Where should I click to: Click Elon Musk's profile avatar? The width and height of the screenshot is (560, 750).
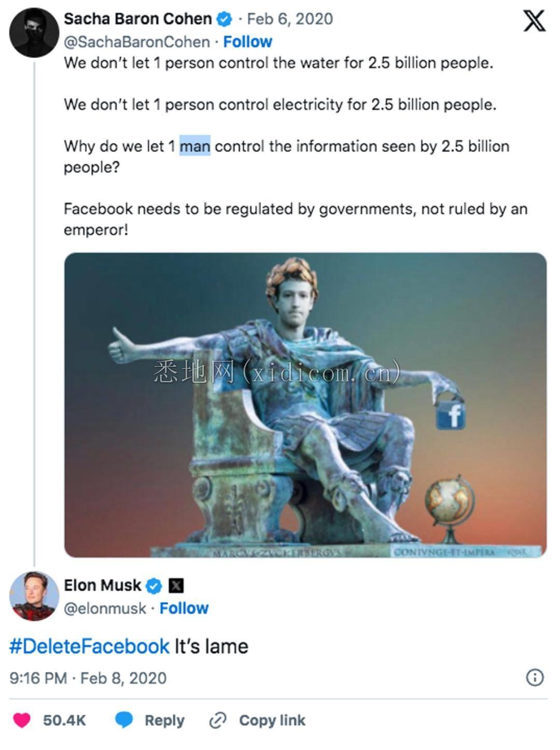coord(34,596)
